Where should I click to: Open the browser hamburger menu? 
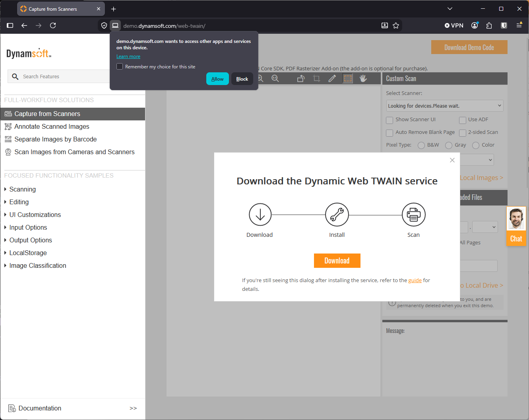(x=519, y=25)
